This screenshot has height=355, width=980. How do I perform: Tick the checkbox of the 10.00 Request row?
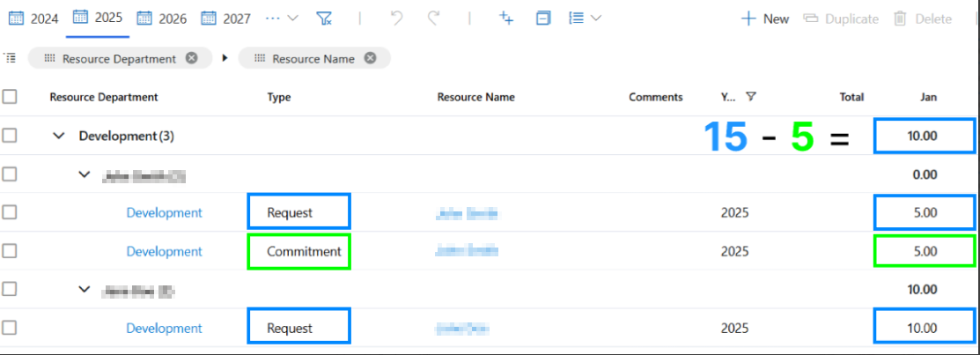[10, 328]
